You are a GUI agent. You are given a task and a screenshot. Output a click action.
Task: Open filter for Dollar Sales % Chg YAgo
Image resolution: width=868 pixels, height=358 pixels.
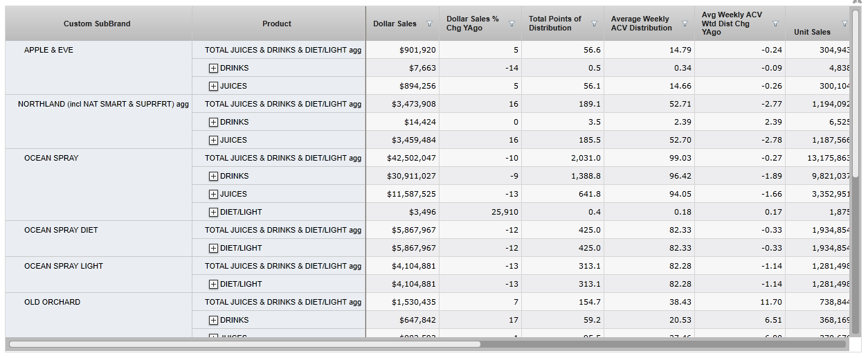[x=512, y=24]
